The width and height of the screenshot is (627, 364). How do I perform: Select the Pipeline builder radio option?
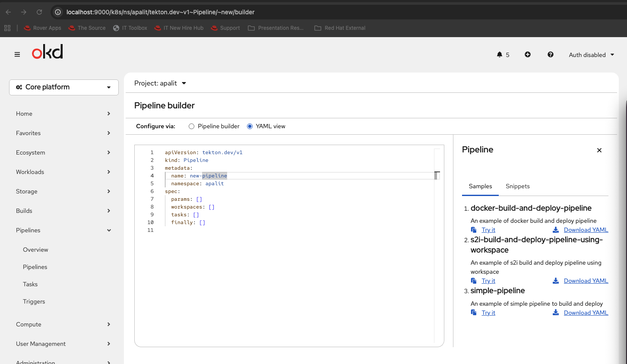(x=191, y=127)
